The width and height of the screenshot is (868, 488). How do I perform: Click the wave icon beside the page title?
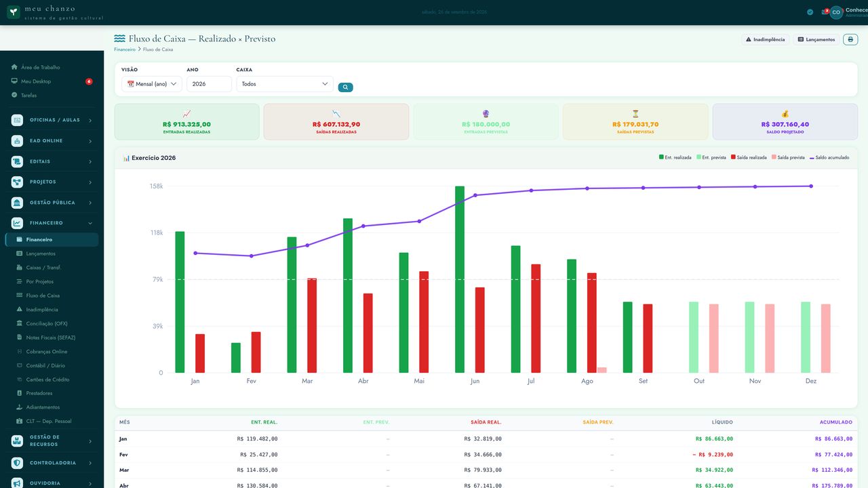[x=120, y=39]
